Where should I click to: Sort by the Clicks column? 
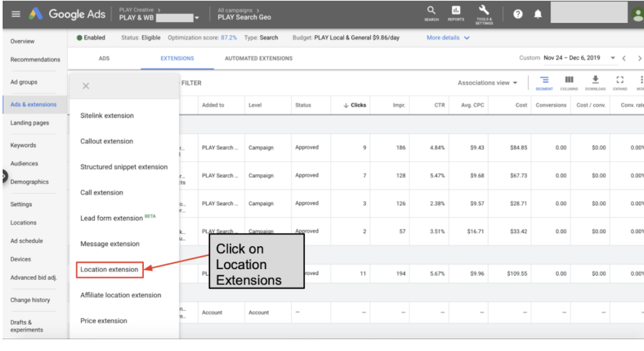[355, 105]
